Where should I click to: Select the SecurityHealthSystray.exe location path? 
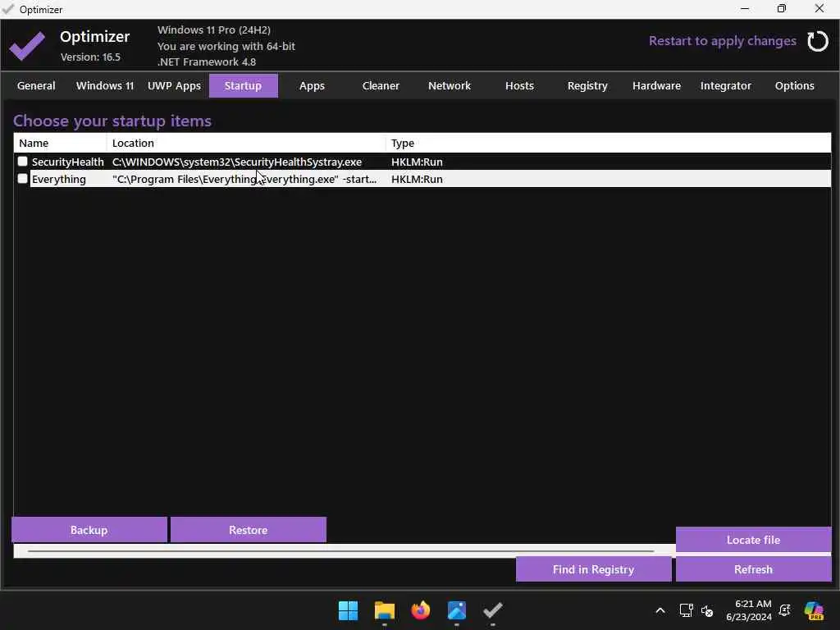[x=237, y=162]
